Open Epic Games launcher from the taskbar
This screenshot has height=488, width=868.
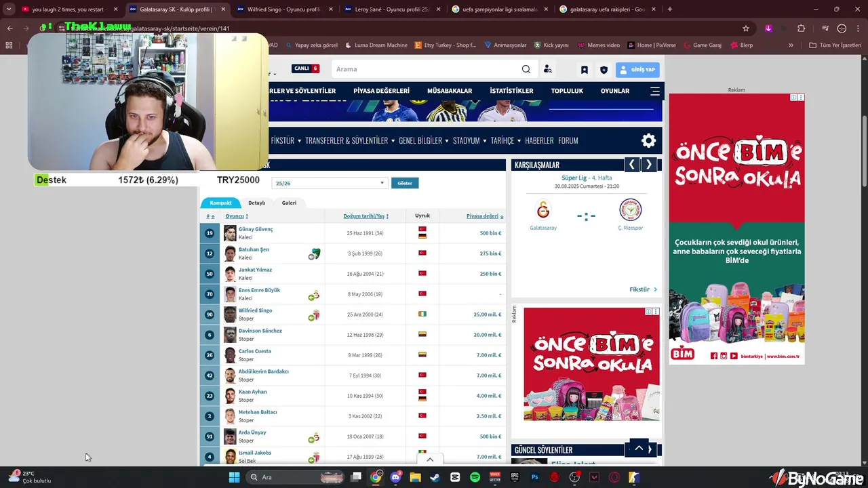coord(515,477)
